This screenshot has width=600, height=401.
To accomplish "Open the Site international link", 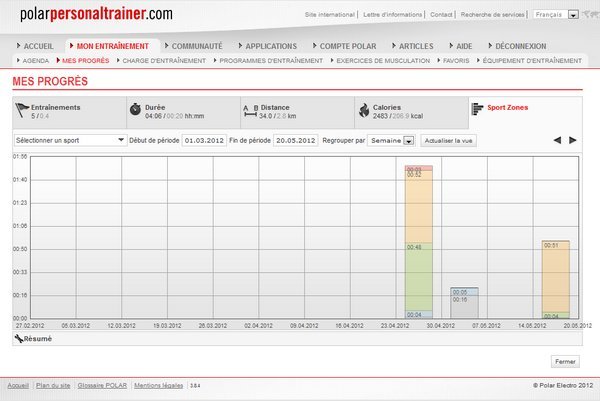I will pyautogui.click(x=329, y=15).
